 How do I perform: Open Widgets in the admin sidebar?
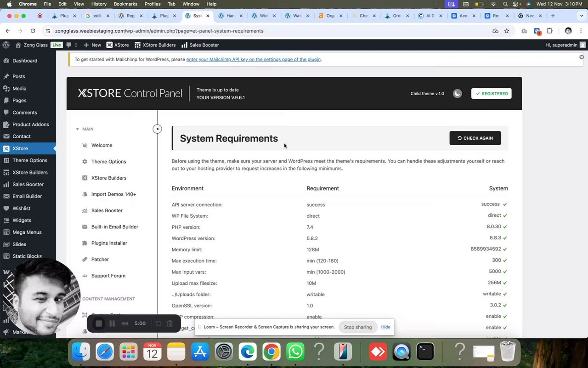coord(22,220)
